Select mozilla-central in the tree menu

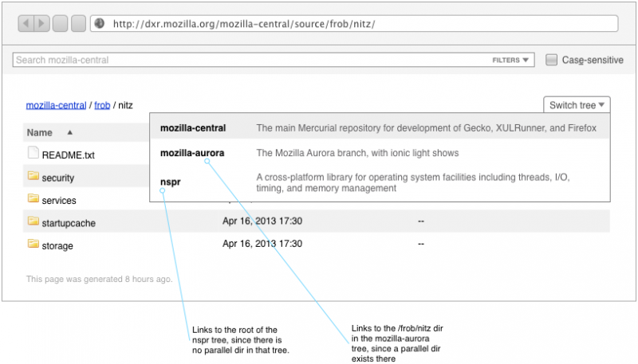(x=193, y=128)
